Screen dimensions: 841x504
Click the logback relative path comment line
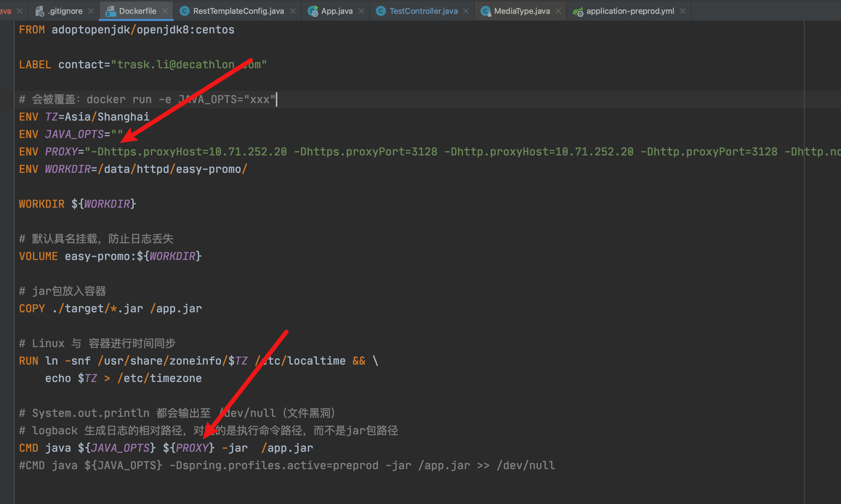click(208, 431)
